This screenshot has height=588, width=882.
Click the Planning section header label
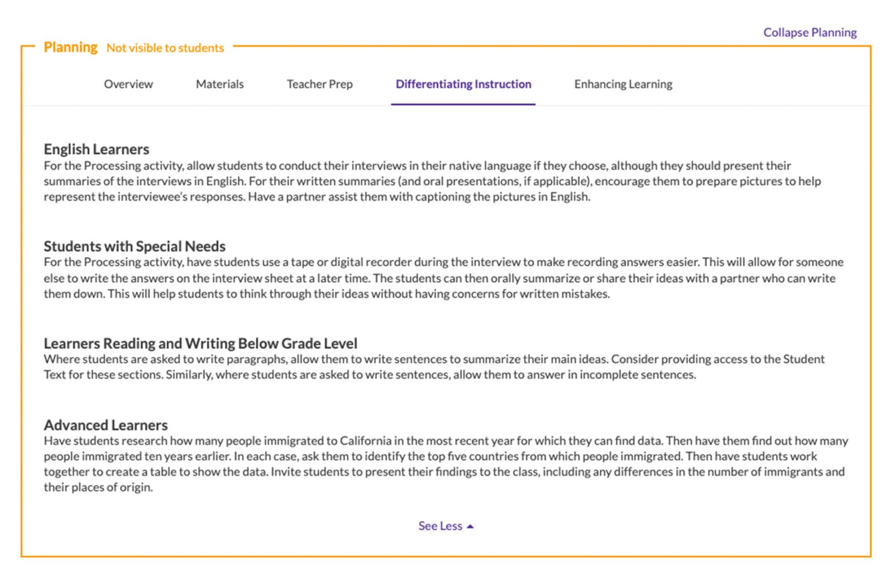point(71,47)
